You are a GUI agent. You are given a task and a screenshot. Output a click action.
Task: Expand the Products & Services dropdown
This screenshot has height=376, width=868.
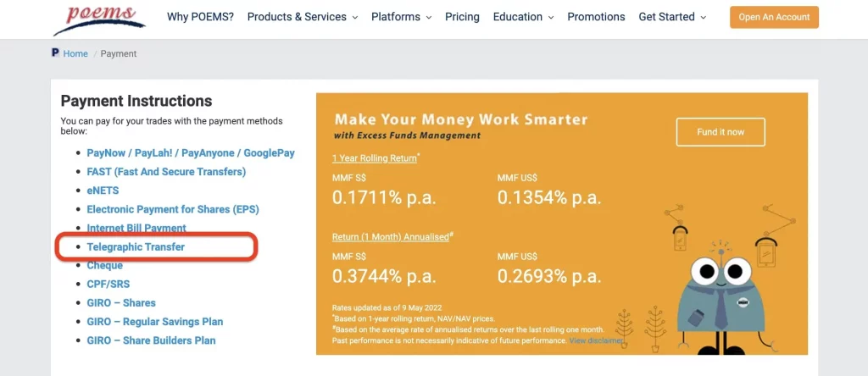[302, 17]
